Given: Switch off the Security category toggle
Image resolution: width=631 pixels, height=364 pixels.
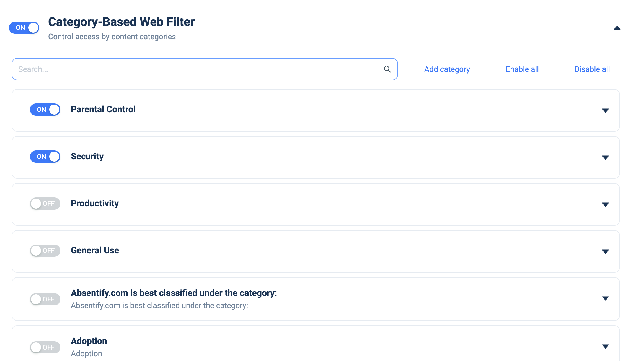Looking at the screenshot, I should [x=45, y=157].
